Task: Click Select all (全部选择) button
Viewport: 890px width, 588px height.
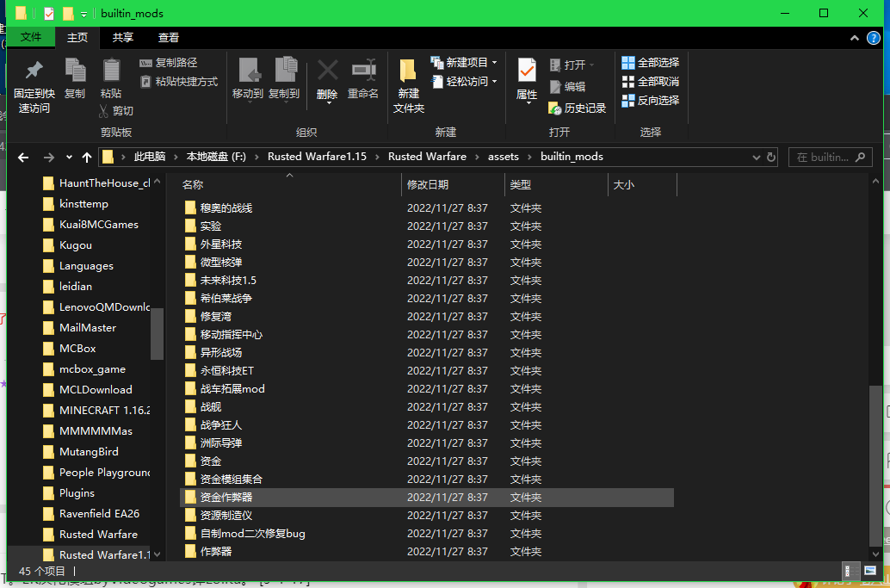Action: (650, 63)
